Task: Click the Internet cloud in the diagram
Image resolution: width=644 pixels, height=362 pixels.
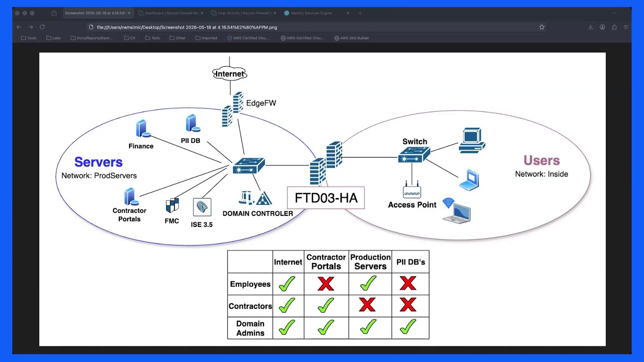Action: click(x=230, y=74)
